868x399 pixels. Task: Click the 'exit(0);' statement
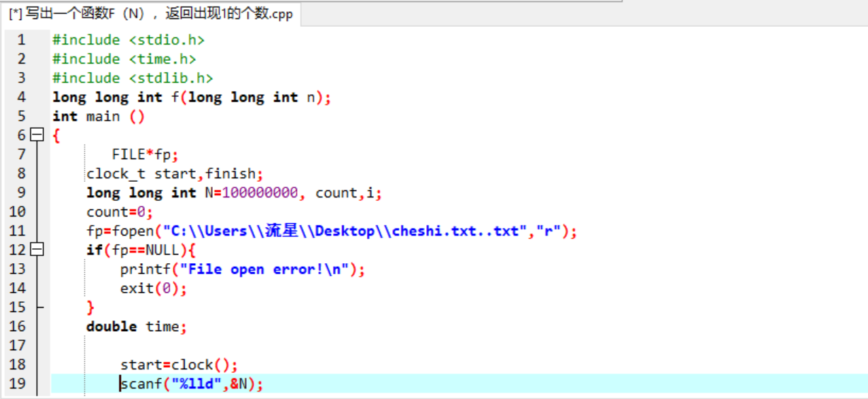click(x=153, y=288)
